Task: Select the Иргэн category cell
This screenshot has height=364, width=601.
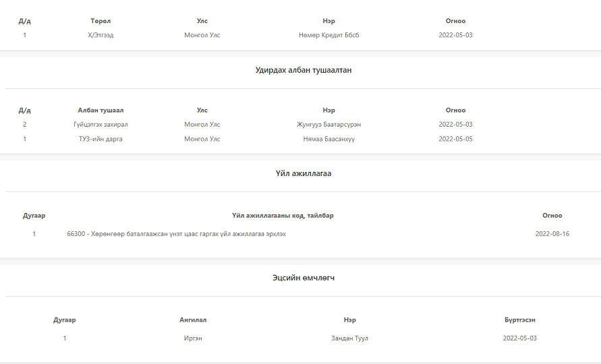Action: [193, 338]
